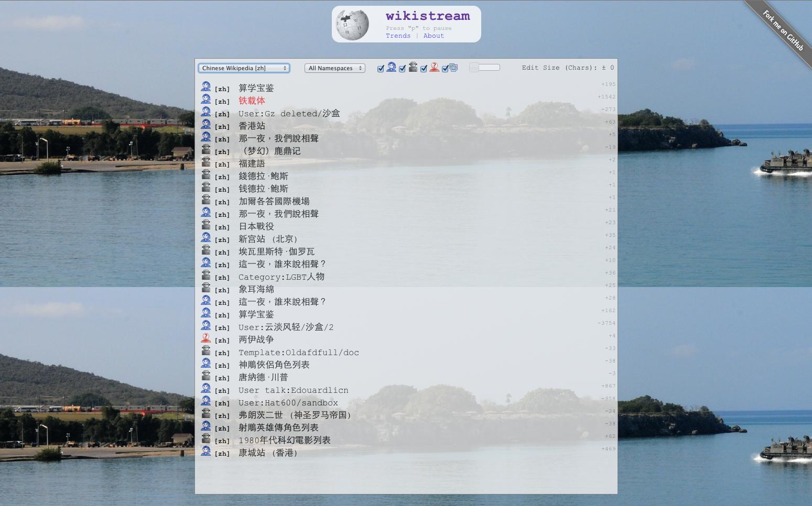Viewport: 812px width, 506px height.
Task: Open the About page
Action: point(434,36)
